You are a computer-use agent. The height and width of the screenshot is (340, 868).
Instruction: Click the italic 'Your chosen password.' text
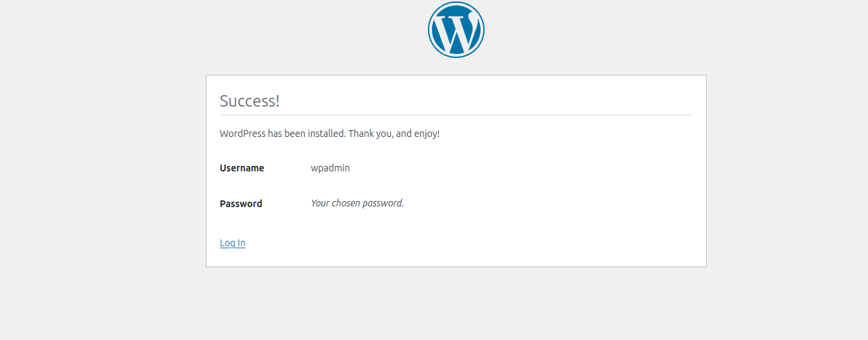pyautogui.click(x=357, y=203)
